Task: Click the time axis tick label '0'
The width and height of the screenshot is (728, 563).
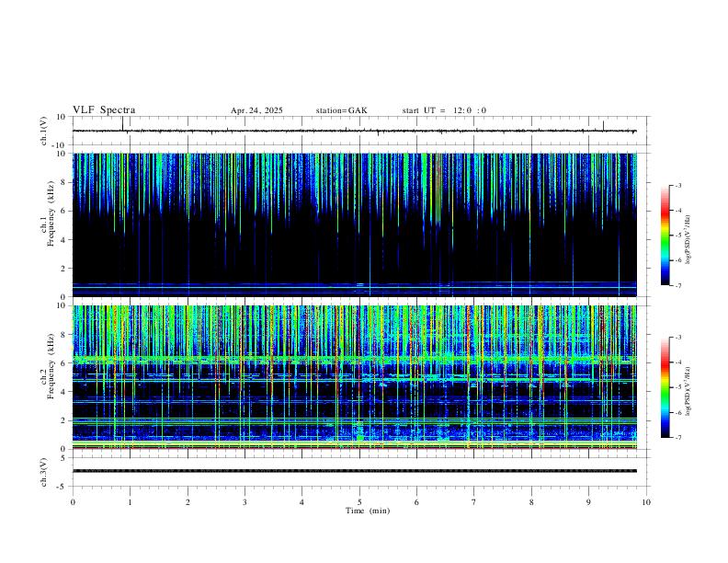Action: point(73,502)
